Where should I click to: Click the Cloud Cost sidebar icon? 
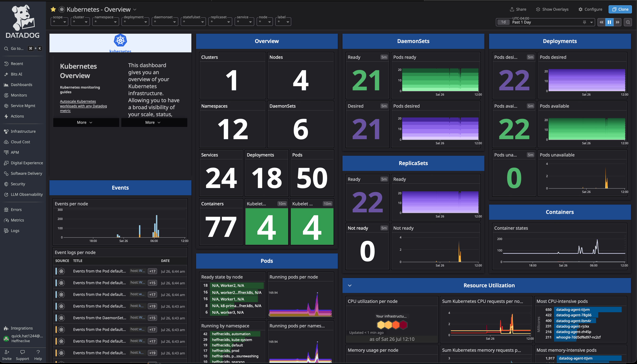pyautogui.click(x=6, y=142)
